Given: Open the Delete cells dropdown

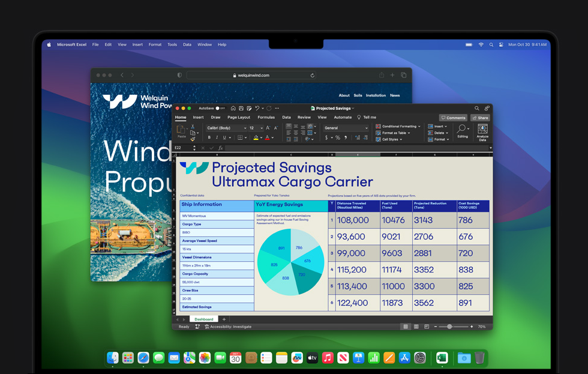Looking at the screenshot, I should pyautogui.click(x=438, y=133).
